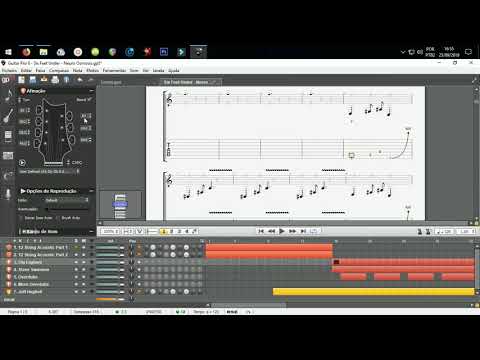The image size is (480, 360).
Task: Open the Edition panel with the note icon
Action: 8,95
